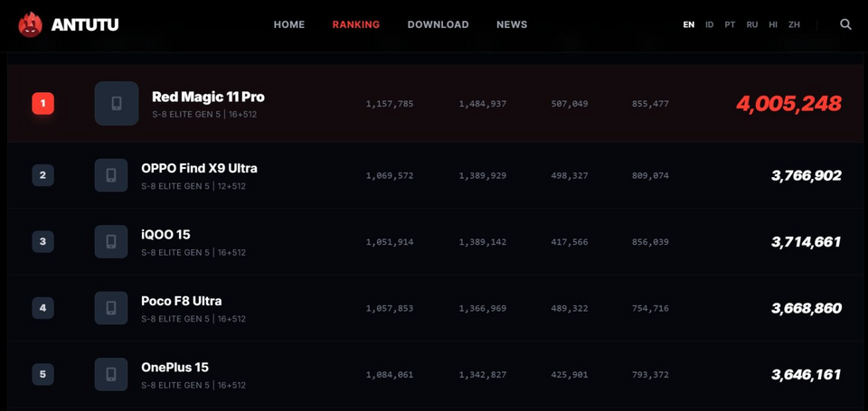
Task: Click the ANTUTU brand text
Action: click(x=85, y=25)
